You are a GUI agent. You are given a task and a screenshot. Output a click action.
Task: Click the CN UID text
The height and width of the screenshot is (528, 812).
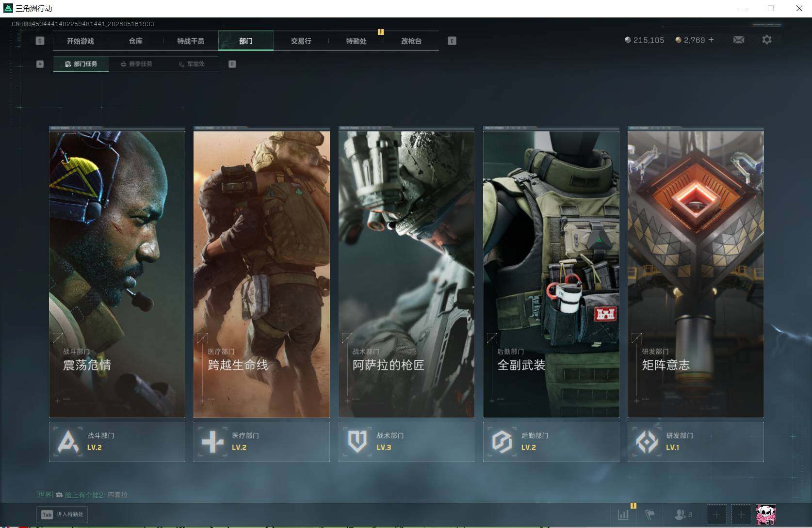[83, 24]
